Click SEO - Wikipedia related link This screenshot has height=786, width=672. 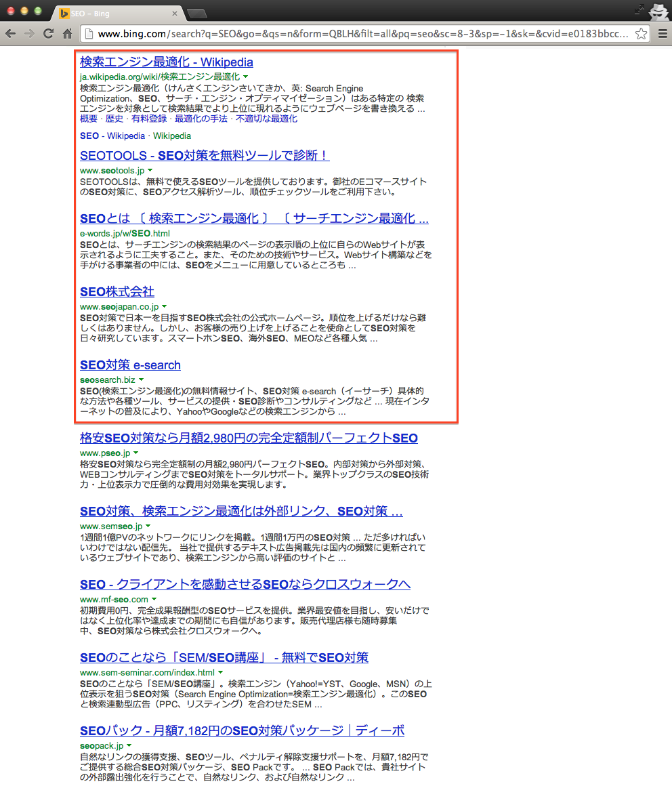[112, 136]
